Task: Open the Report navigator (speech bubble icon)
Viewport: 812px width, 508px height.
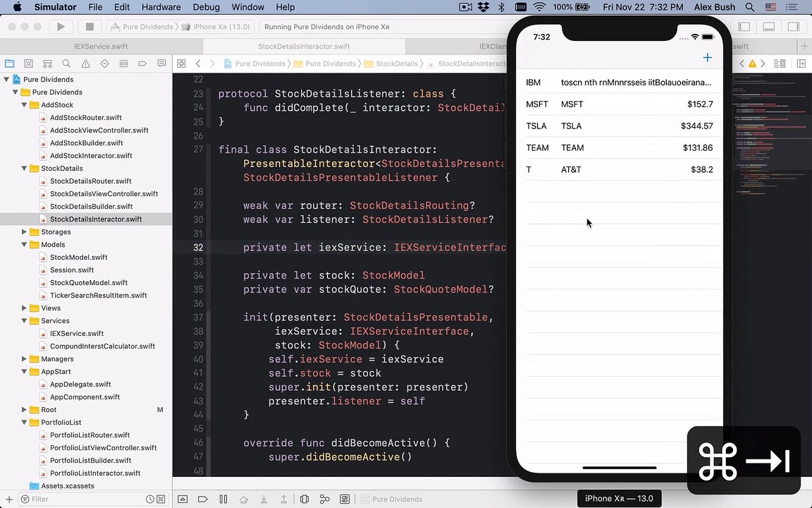Action: click(x=161, y=64)
